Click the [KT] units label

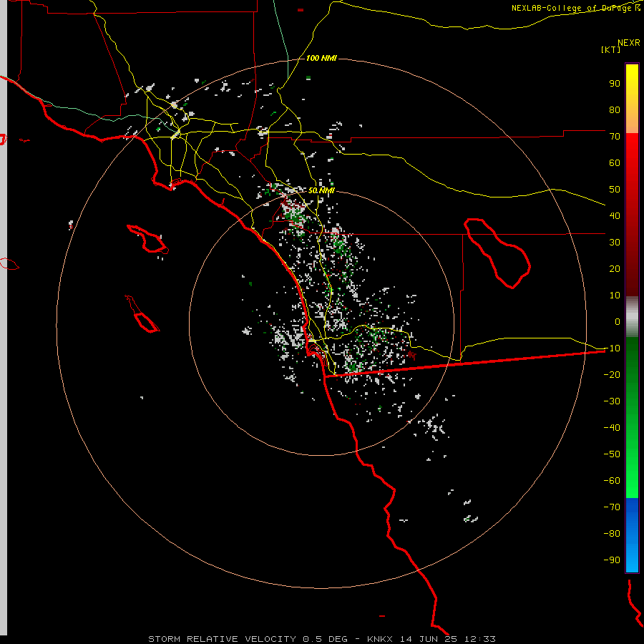[611, 49]
